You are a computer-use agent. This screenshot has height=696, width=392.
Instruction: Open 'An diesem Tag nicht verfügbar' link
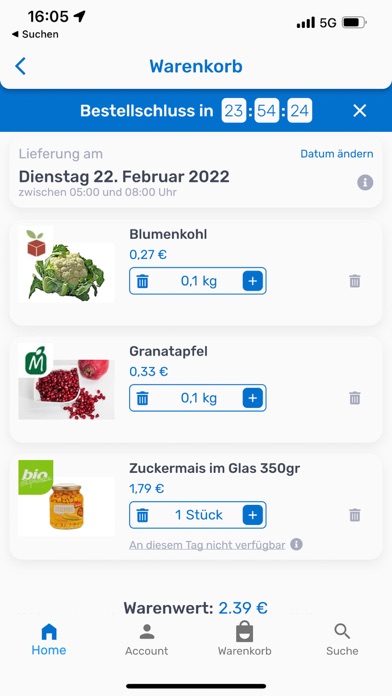coord(207,545)
